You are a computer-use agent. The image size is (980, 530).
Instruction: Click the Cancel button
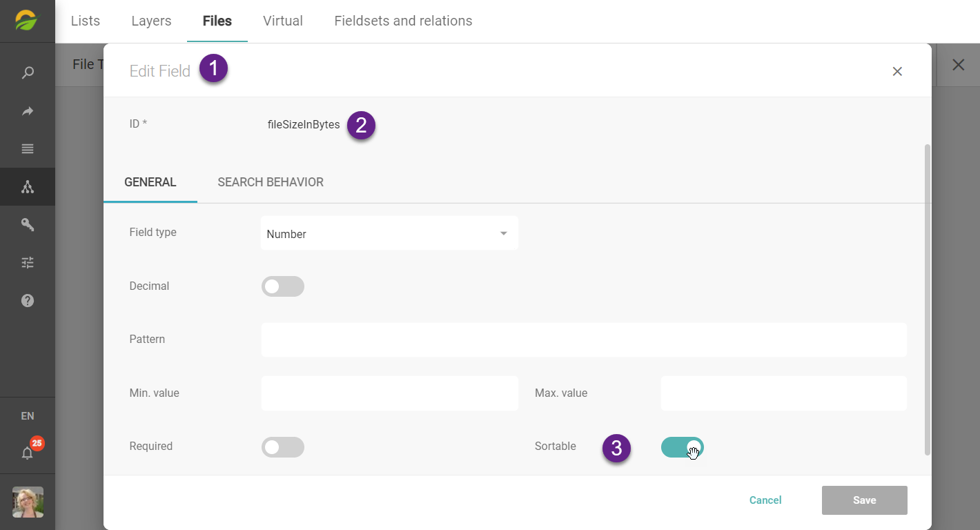point(765,500)
